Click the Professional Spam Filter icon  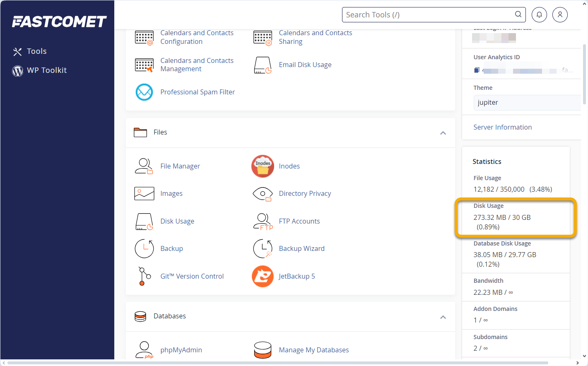(145, 92)
